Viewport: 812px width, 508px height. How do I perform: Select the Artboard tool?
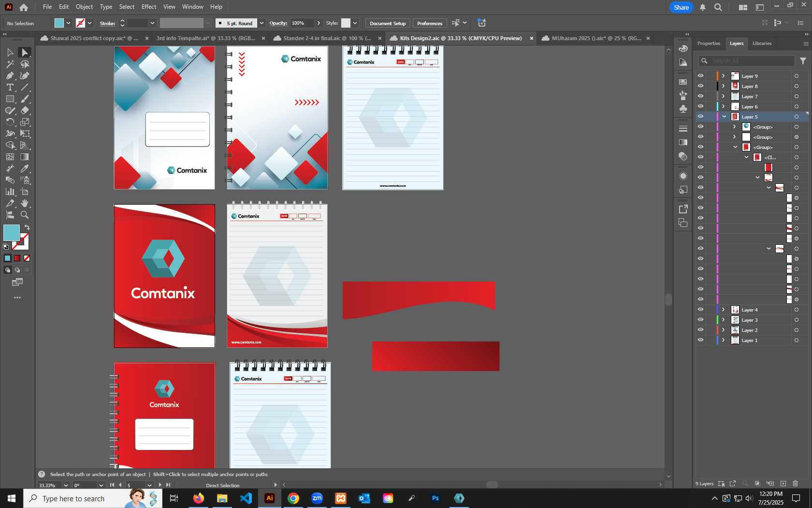click(25, 192)
